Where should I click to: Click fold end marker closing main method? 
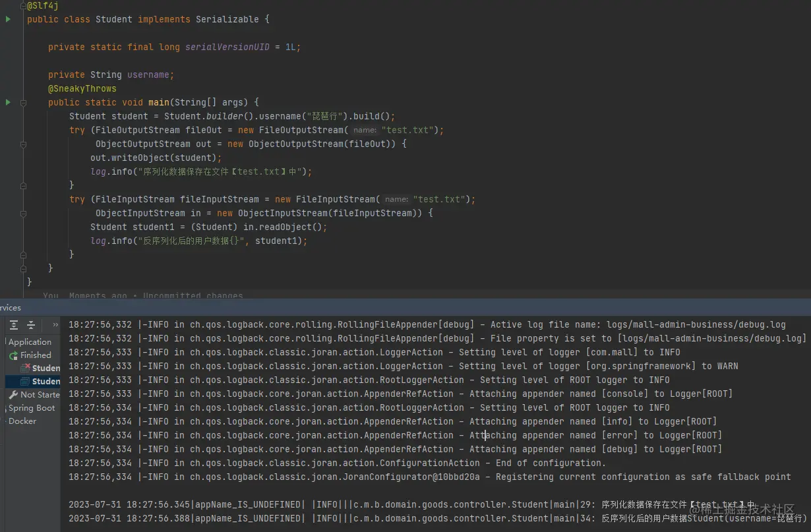(24, 268)
